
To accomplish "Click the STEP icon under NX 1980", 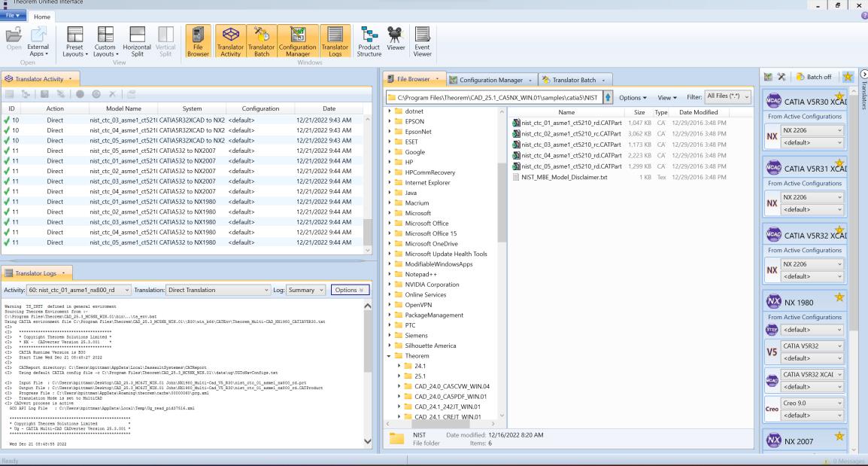I will tap(772, 330).
